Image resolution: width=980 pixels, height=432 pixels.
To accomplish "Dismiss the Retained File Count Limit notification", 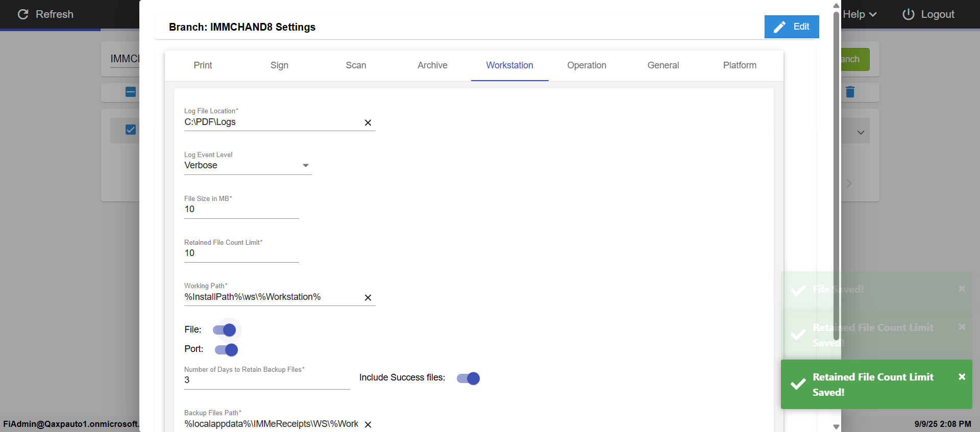I will [x=962, y=377].
